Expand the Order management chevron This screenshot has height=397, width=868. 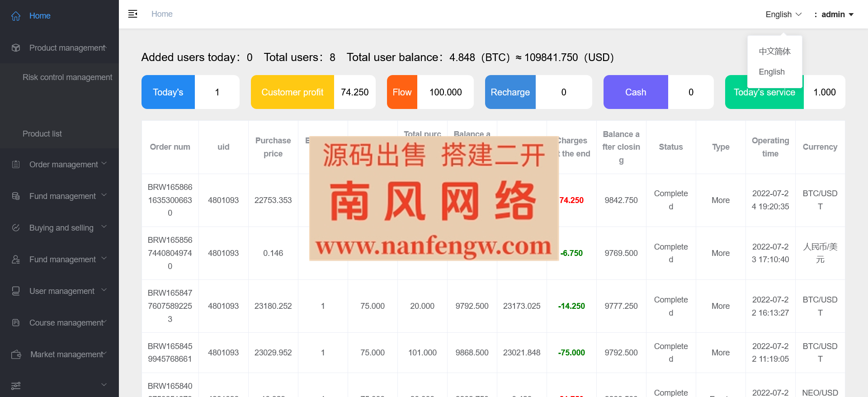click(104, 164)
